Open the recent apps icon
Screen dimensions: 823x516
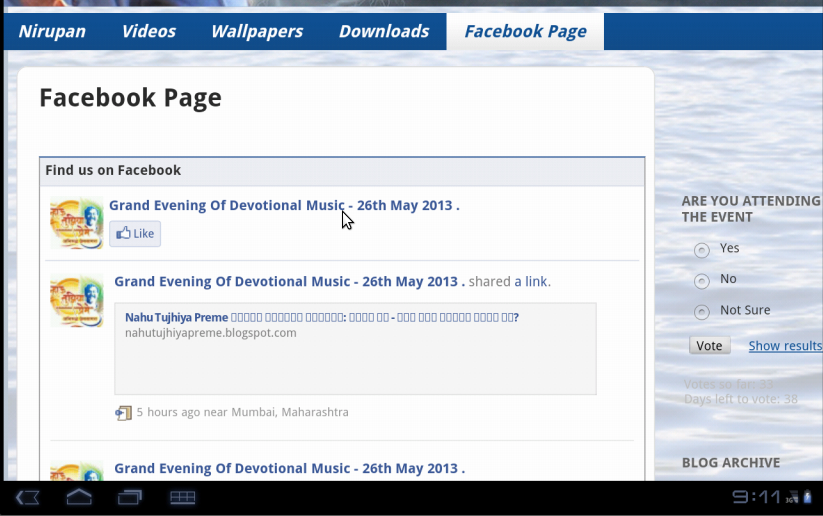point(130,497)
